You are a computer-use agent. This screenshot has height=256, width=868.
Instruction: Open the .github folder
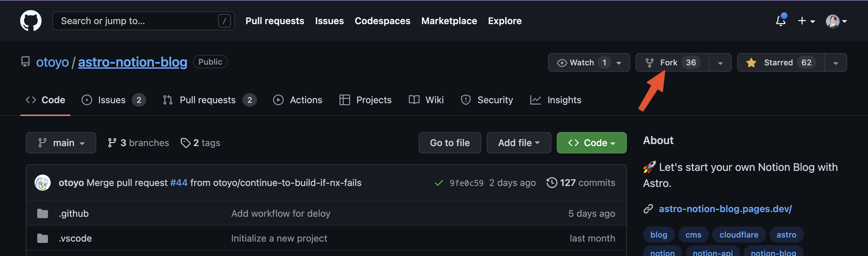coord(73,213)
